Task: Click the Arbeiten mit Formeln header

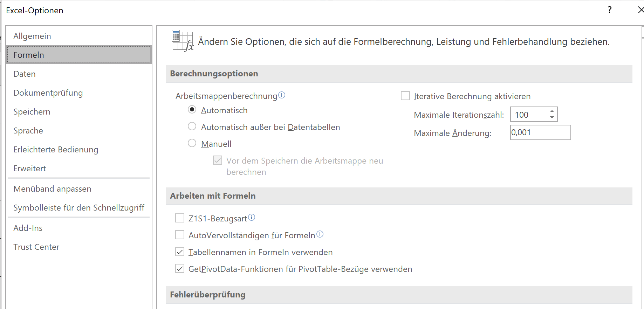Action: click(399, 196)
